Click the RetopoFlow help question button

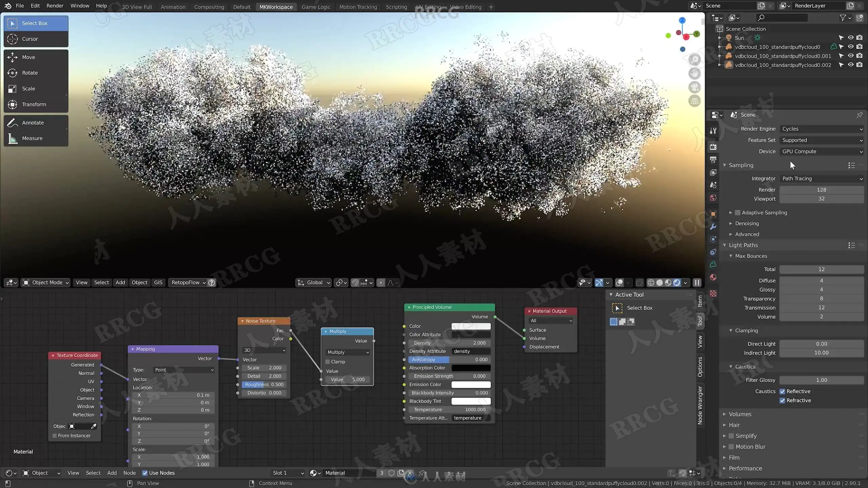(212, 283)
